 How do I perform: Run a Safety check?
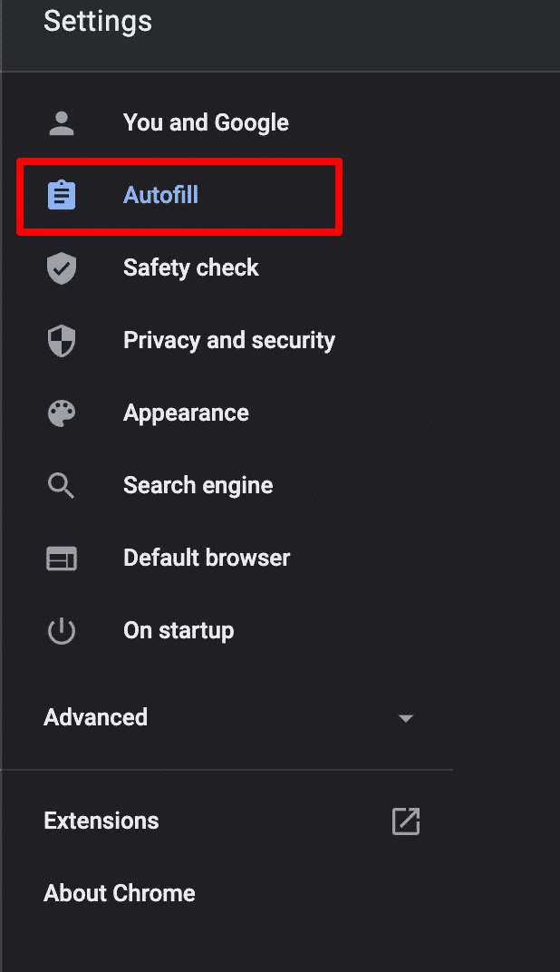tap(190, 267)
